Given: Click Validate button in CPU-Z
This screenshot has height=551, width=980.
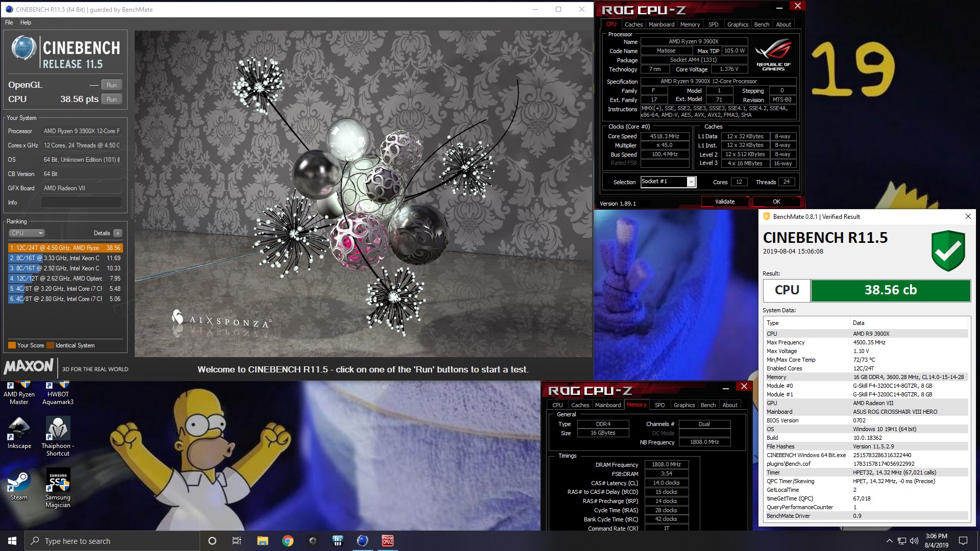Looking at the screenshot, I should [725, 202].
